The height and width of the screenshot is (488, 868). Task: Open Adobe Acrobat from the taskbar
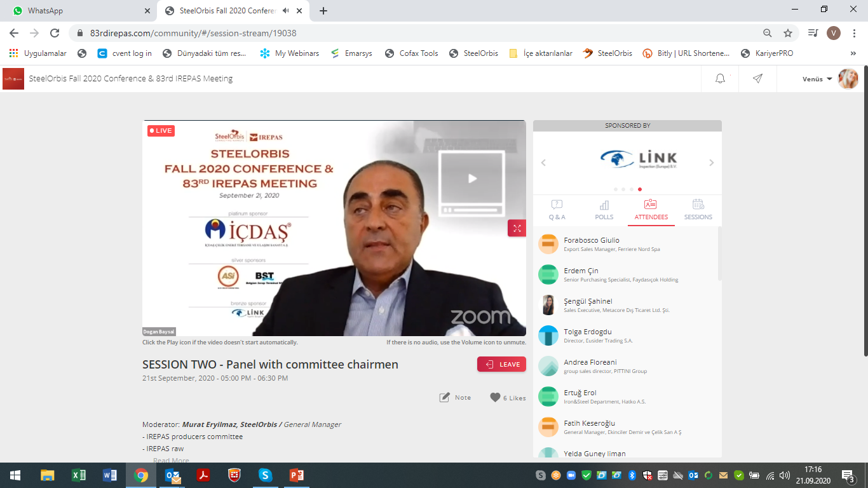[x=203, y=475]
